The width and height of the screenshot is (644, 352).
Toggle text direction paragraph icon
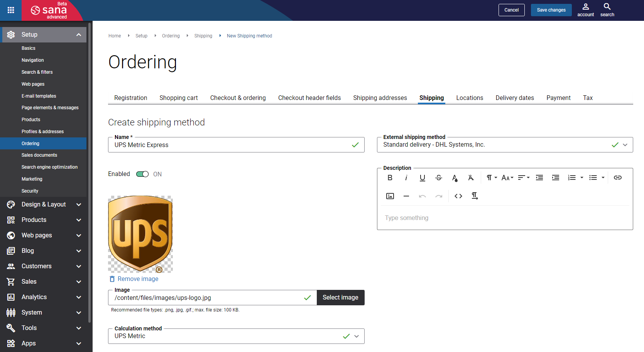click(x=475, y=196)
